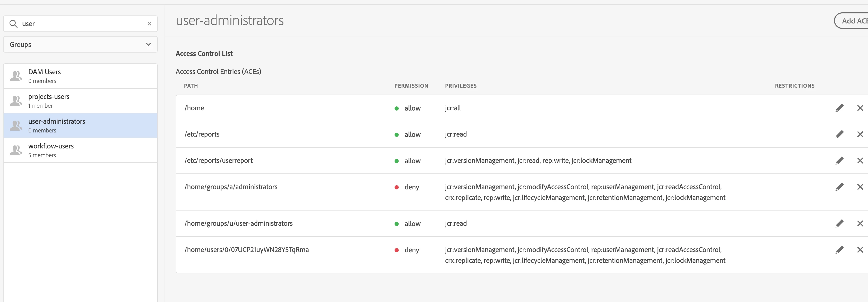Image resolution: width=868 pixels, height=302 pixels.
Task: Edit the /home ACE entry
Action: pyautogui.click(x=839, y=108)
